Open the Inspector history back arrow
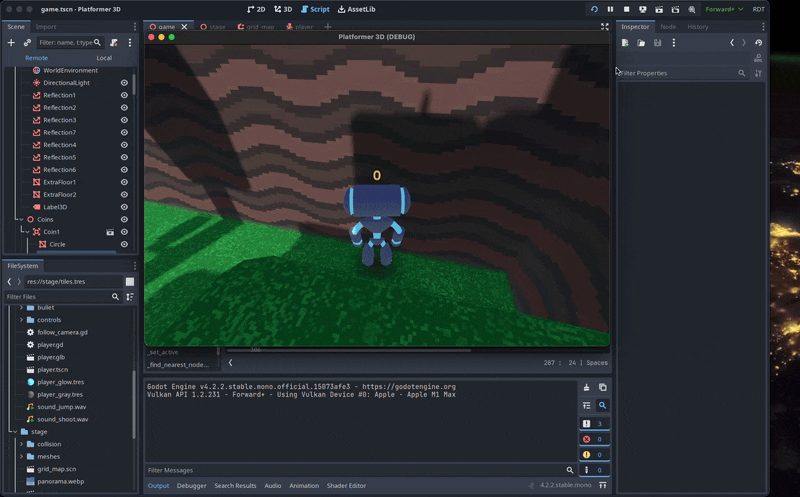800x497 pixels. click(732, 43)
